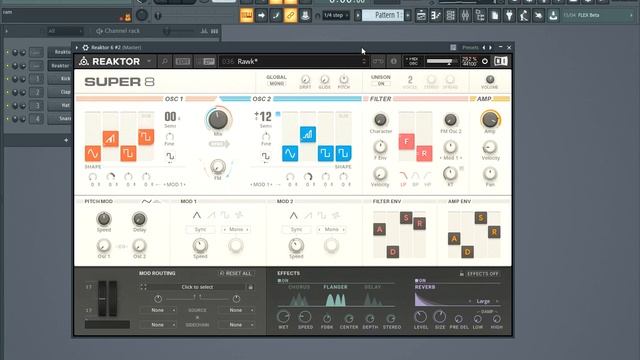The image size is (640, 360).
Task: Add a channel with the plus button
Action: pyautogui.click(x=66, y=140)
